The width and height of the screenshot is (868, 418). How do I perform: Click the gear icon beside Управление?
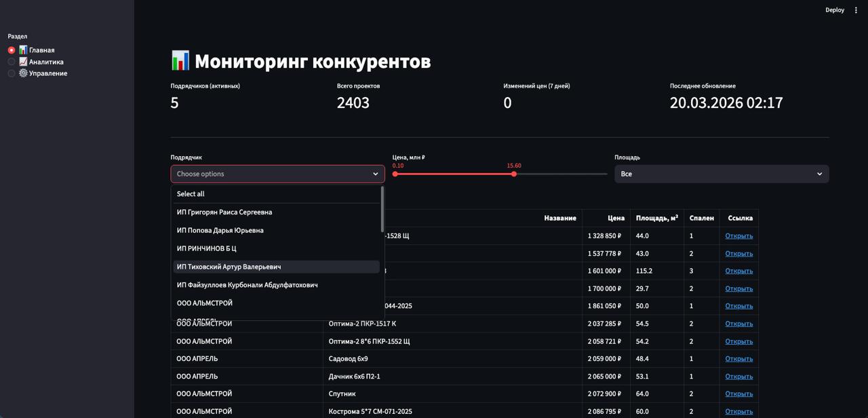[22, 73]
